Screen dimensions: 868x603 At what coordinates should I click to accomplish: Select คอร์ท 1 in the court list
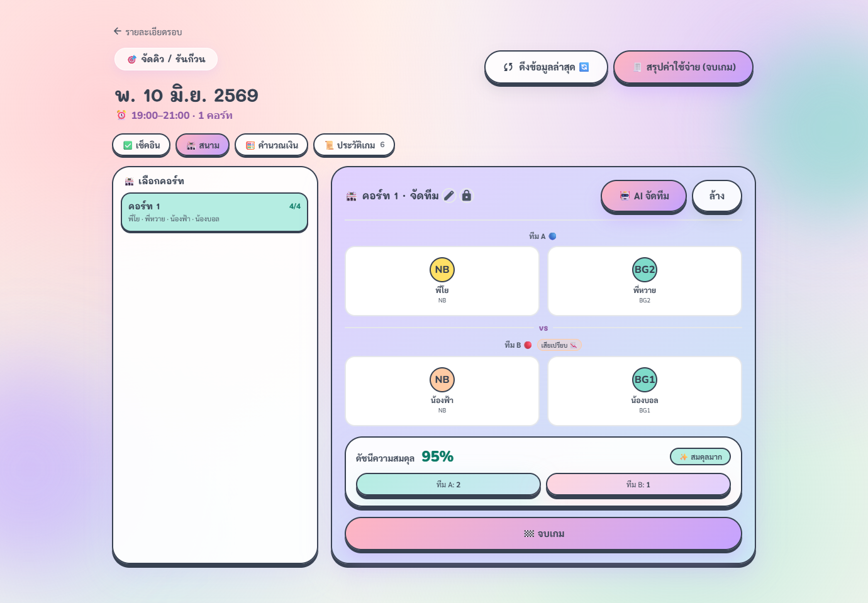[214, 213]
